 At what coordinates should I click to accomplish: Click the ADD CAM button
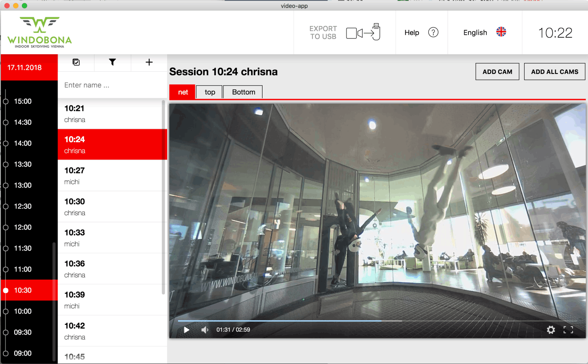(497, 72)
